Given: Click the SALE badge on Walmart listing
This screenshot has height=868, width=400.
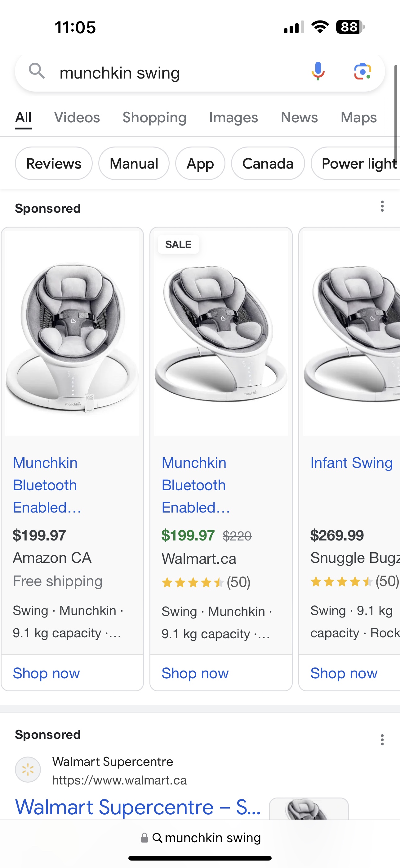Looking at the screenshot, I should tap(178, 244).
